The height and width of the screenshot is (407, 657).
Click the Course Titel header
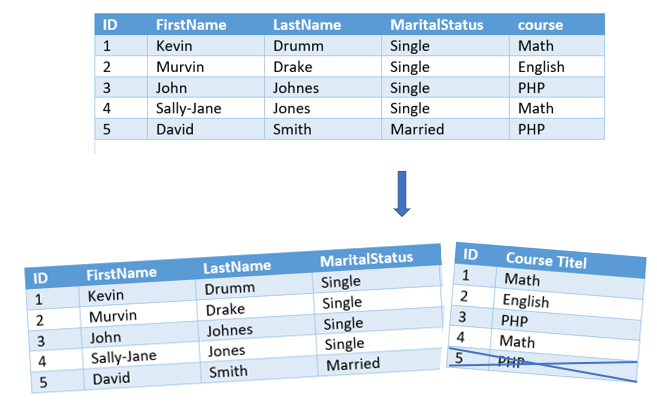pos(546,260)
